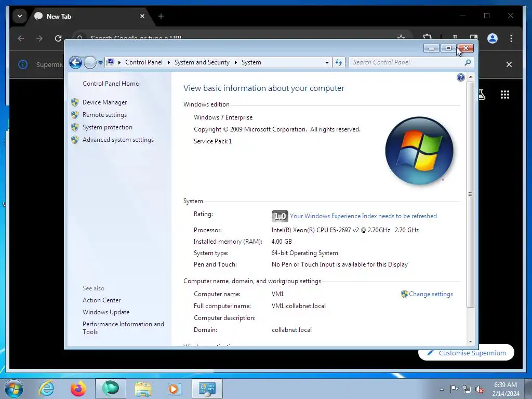The height and width of the screenshot is (399, 532).
Task: Open the Windows Start menu
Action: [14, 389]
